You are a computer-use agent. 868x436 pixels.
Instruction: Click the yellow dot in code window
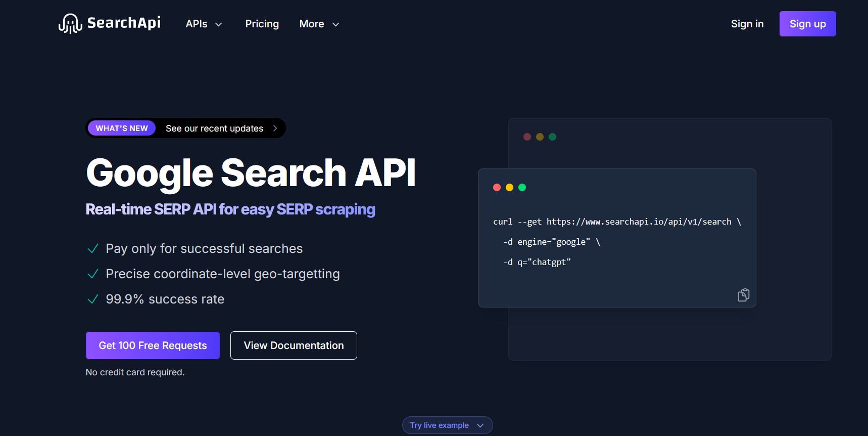tap(510, 187)
